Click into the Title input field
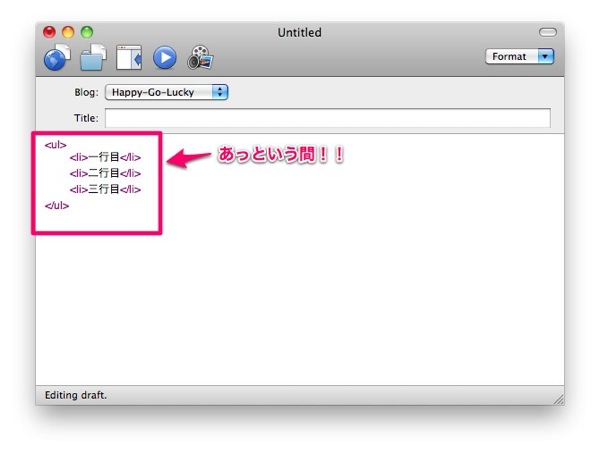The width and height of the screenshot is (600, 454). click(328, 118)
